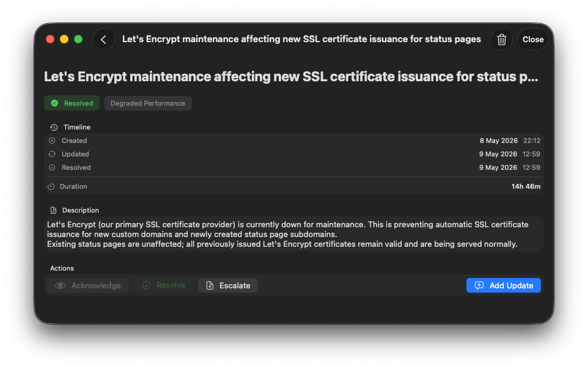Viewport: 588px width, 369px height.
Task: Click the Created row icon
Action: pos(52,141)
